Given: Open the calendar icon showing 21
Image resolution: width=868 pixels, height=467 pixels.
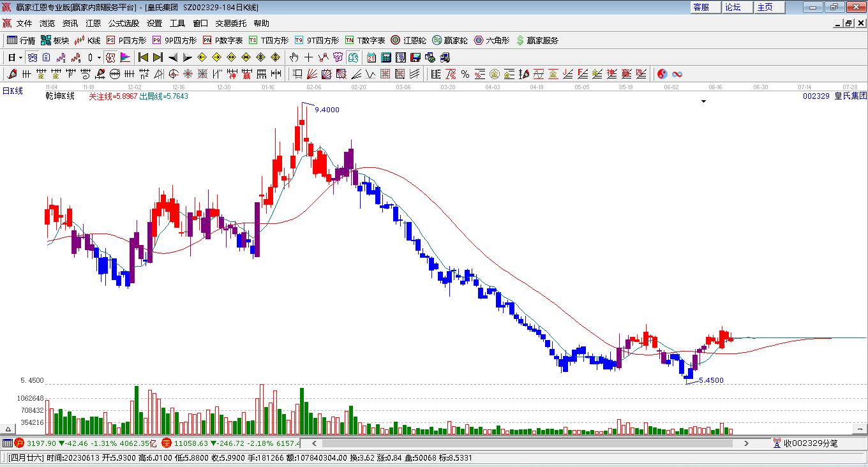Looking at the screenshot, I should [371, 57].
